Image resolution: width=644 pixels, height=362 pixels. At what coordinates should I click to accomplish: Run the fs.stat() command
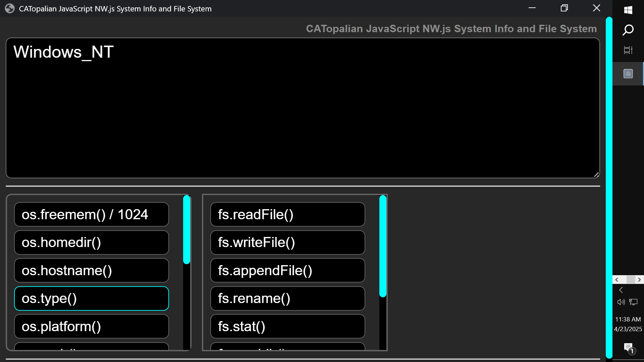pos(287,326)
